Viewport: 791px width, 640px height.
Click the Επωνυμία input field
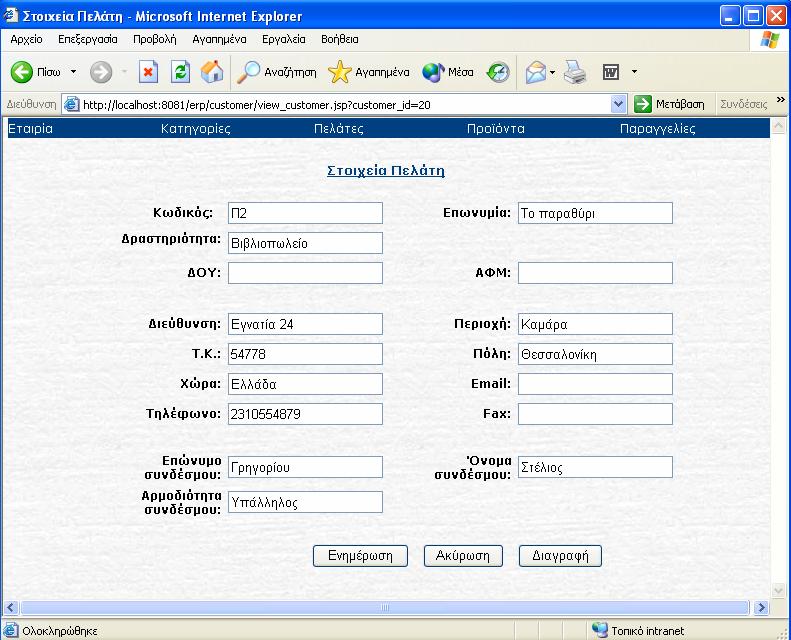pyautogui.click(x=595, y=213)
